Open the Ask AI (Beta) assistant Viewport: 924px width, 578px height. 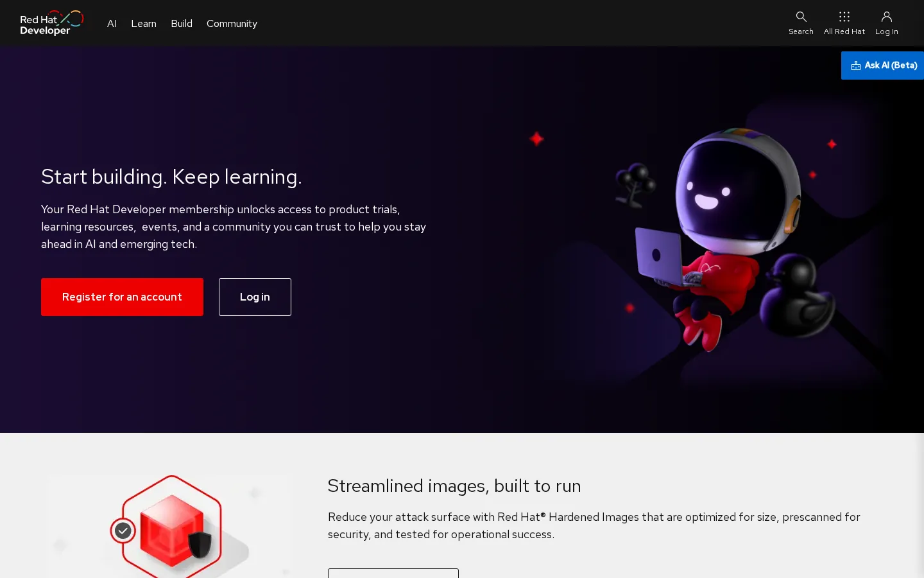tap(883, 66)
